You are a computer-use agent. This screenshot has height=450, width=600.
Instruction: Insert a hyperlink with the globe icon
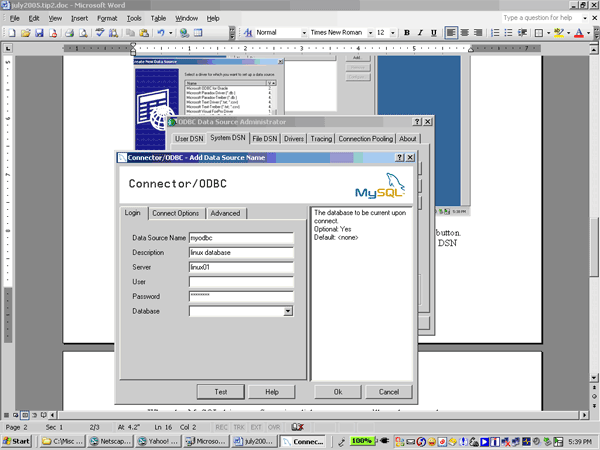coord(184,33)
